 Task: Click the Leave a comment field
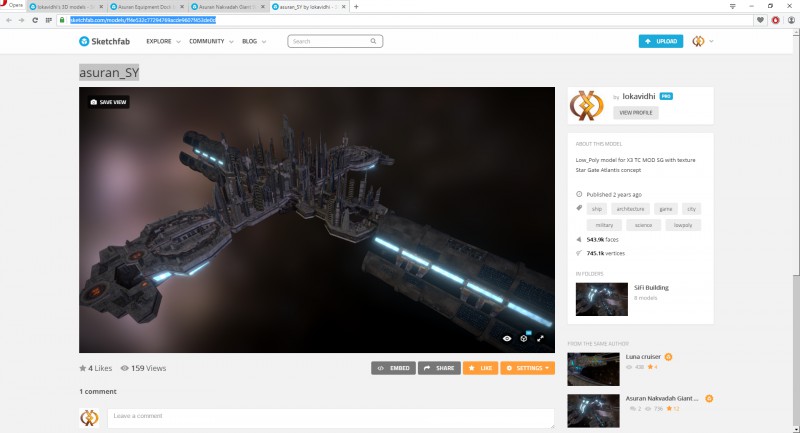click(x=331, y=419)
